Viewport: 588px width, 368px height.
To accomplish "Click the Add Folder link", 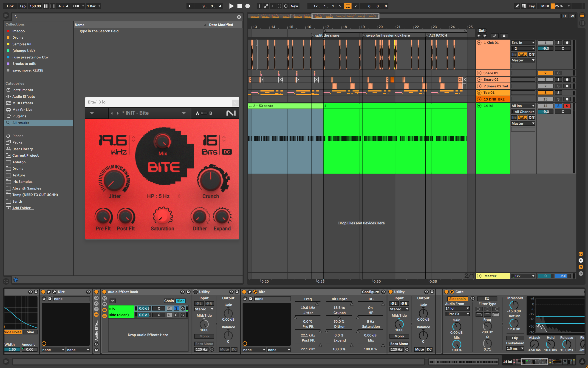I will coord(23,208).
